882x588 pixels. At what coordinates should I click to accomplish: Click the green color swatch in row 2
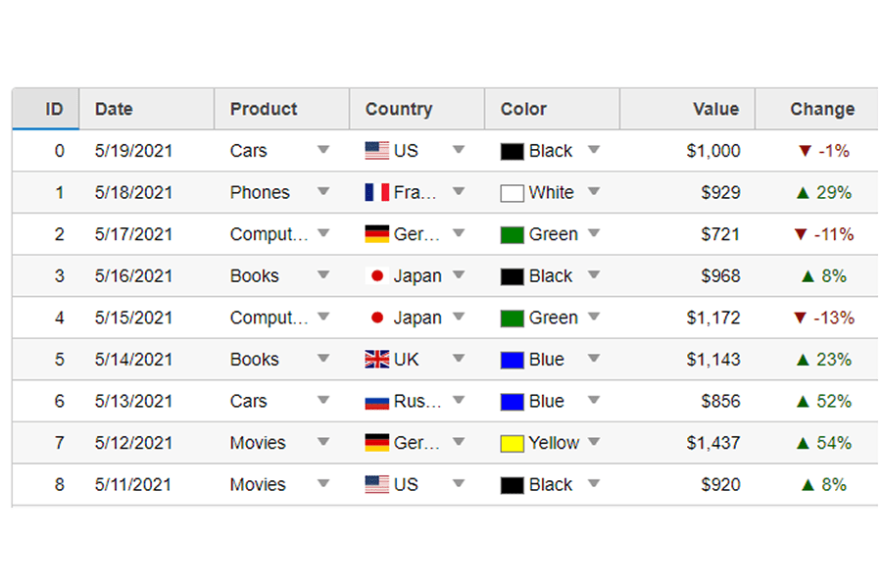point(512,234)
